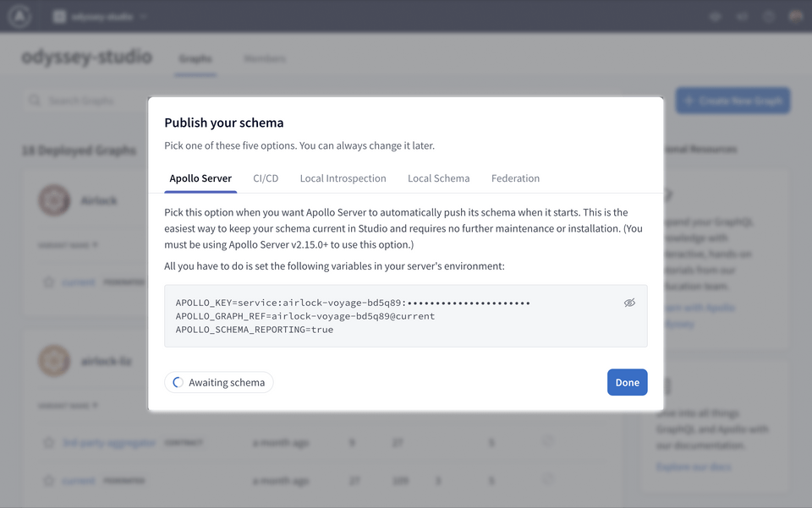Click the Create New Graph button
This screenshot has height=508, width=812.
click(x=732, y=100)
